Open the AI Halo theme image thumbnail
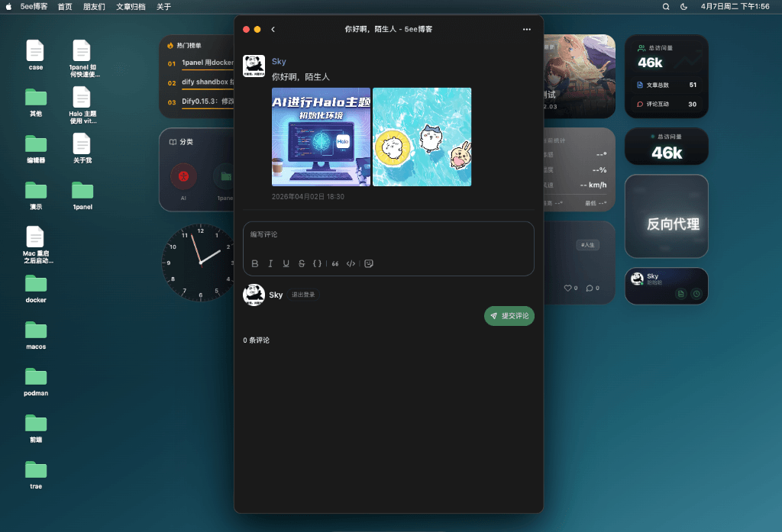Image resolution: width=782 pixels, height=532 pixels. pos(321,137)
